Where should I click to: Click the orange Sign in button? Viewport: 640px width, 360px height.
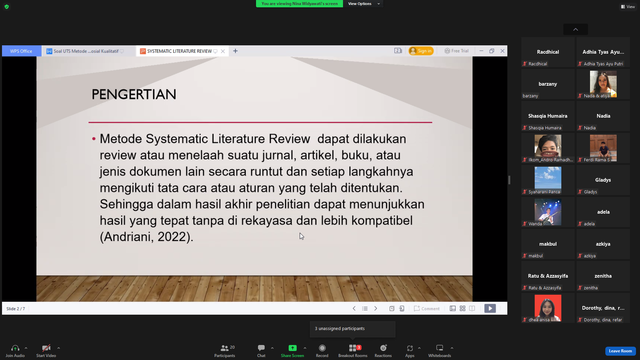point(421,51)
